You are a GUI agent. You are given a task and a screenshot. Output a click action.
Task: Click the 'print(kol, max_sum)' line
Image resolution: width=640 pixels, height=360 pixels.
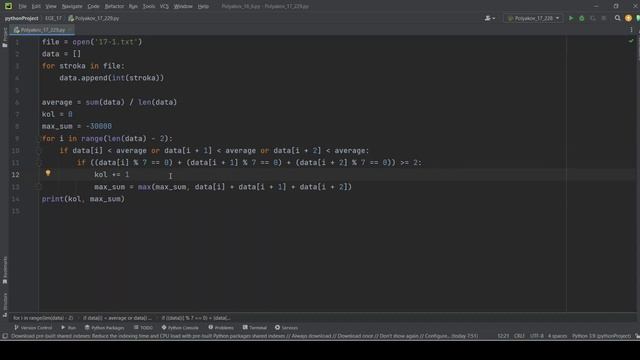point(83,199)
